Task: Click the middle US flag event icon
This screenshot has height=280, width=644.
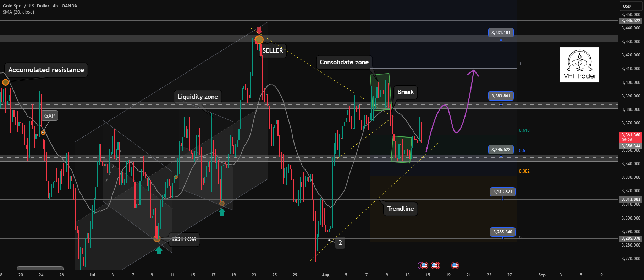Action: (435, 265)
